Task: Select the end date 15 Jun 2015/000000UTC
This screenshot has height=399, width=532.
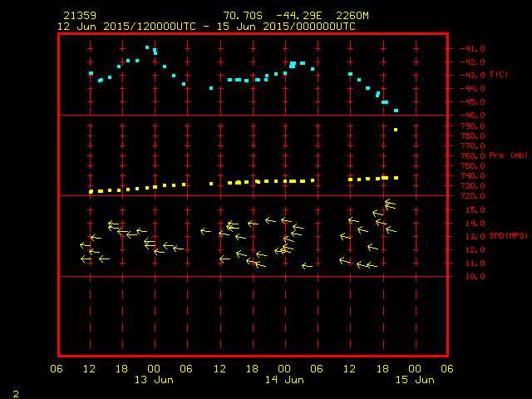Action: (286, 27)
